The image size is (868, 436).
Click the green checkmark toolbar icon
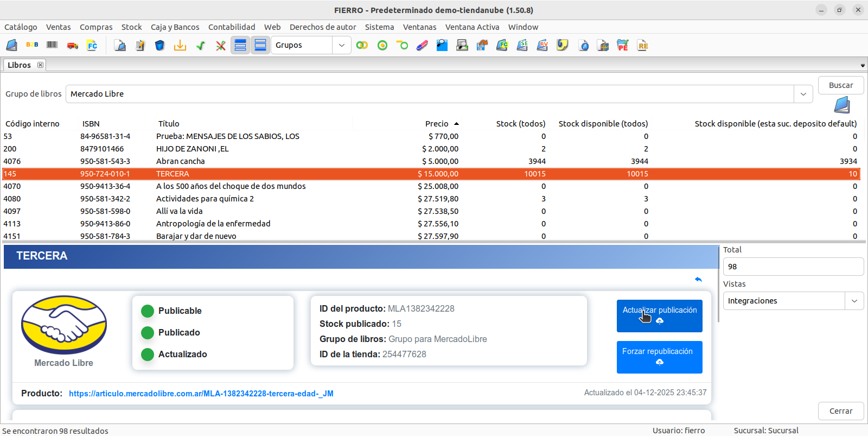point(201,46)
